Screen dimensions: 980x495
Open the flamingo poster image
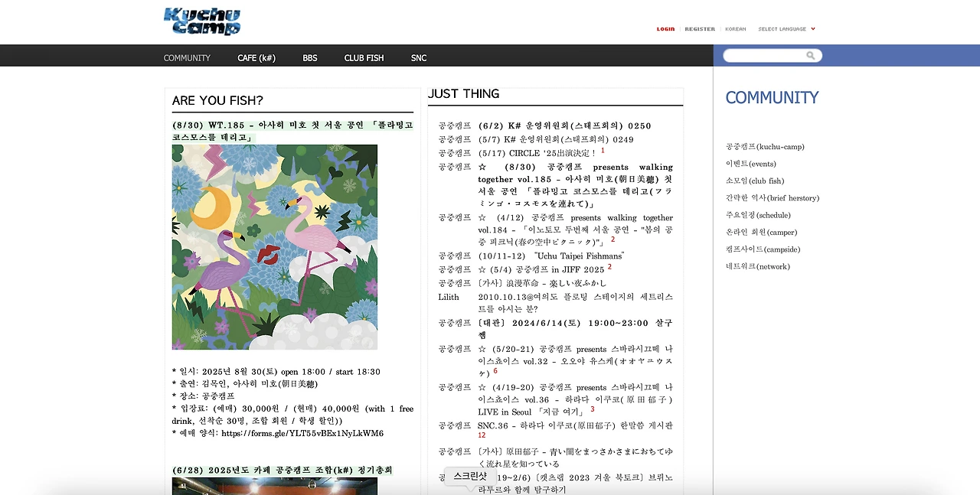(275, 247)
